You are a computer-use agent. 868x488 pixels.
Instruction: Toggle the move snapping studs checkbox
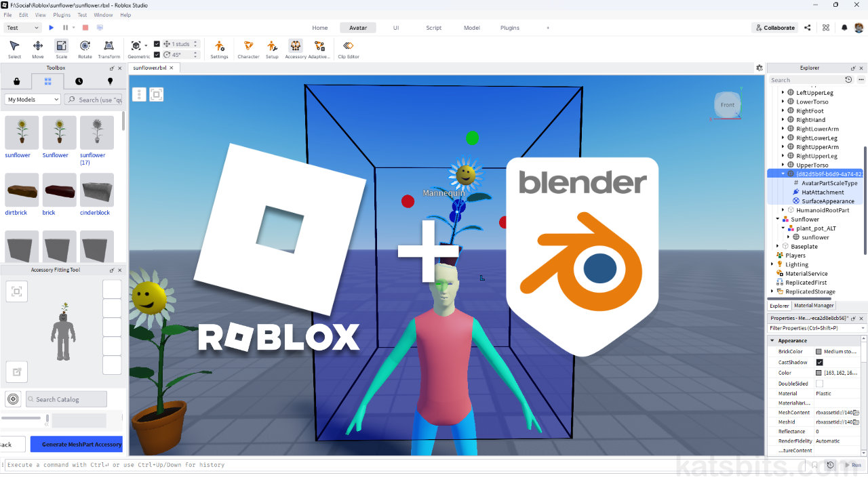pyautogui.click(x=157, y=44)
